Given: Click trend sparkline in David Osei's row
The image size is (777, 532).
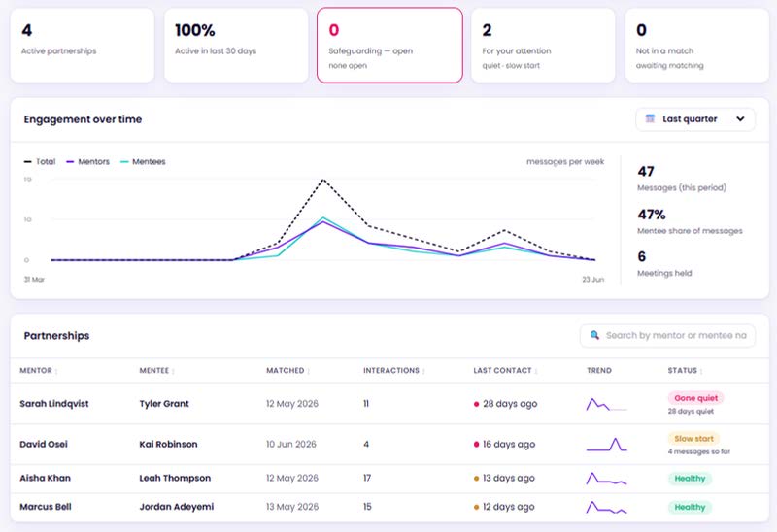Looking at the screenshot, I should coord(606,445).
